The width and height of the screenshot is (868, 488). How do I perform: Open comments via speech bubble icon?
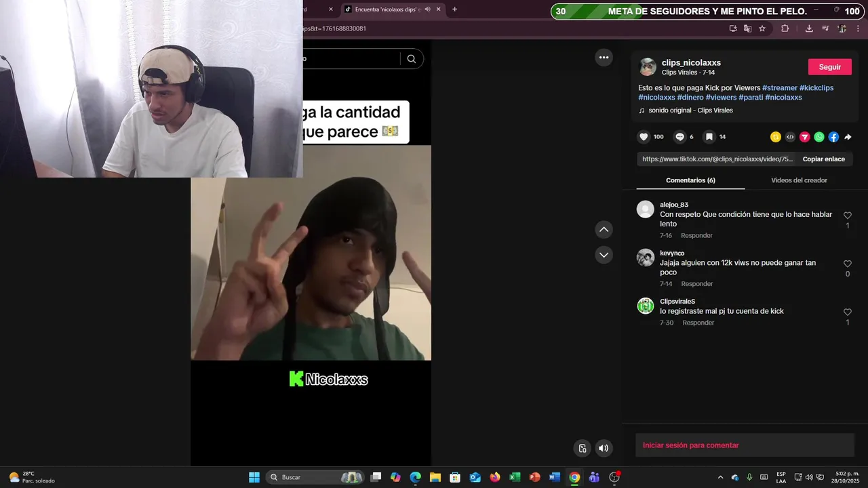point(679,137)
